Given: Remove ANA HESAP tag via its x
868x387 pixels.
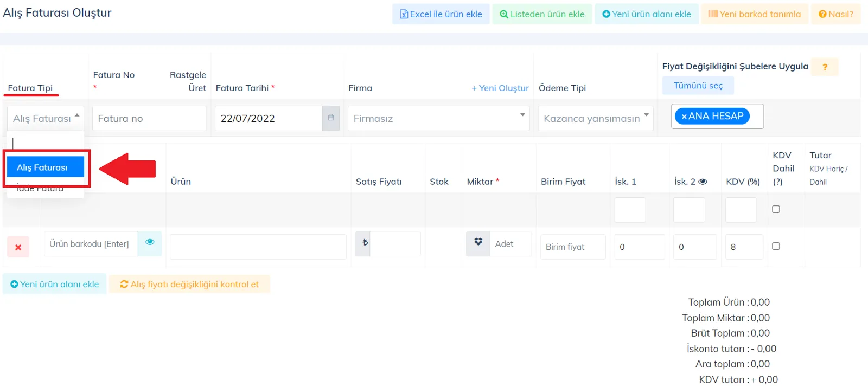Looking at the screenshot, I should pyautogui.click(x=684, y=117).
